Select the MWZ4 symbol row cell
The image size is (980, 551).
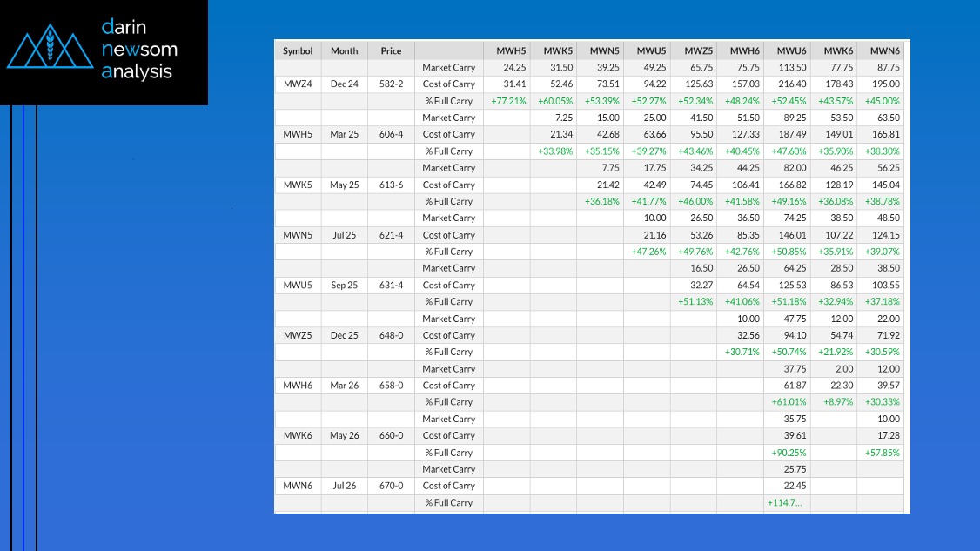298,84
